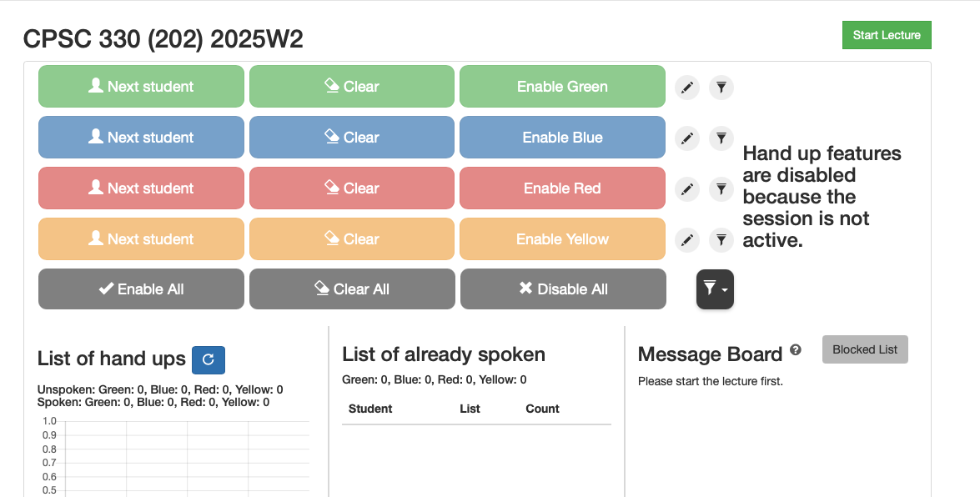Viewport: 980px width, 497px height.
Task: Click Enable All button
Action: pyautogui.click(x=141, y=289)
